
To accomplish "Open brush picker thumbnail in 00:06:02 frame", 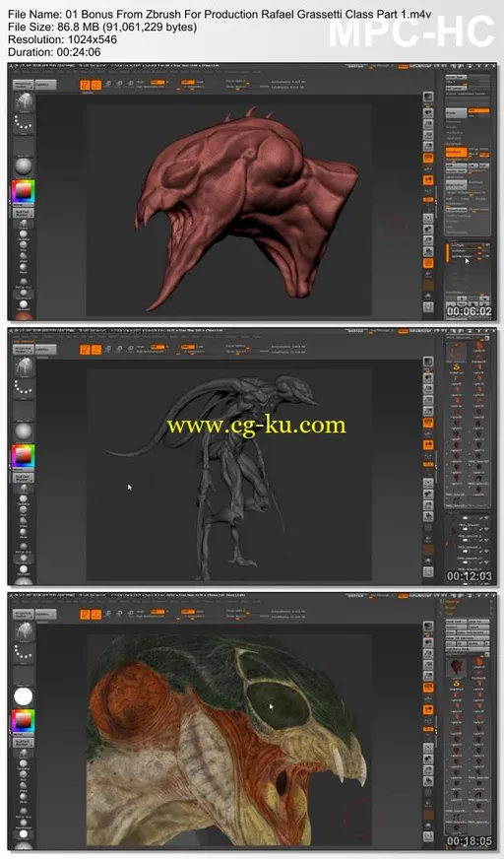I will tap(24, 103).
